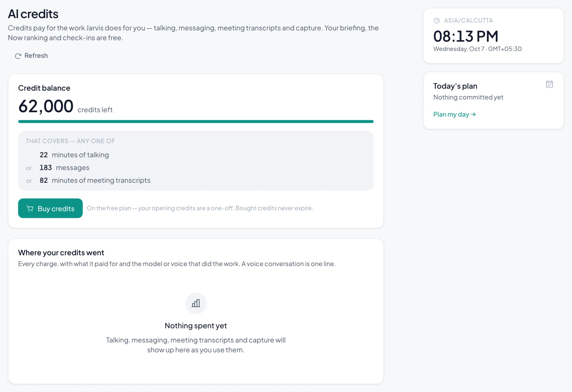Click the 'Today's plan' heading

pos(455,86)
